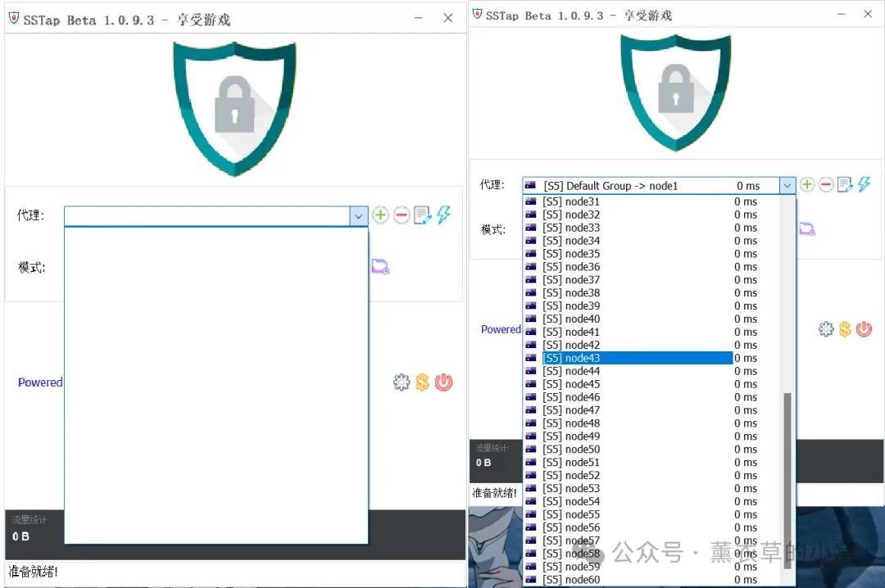Viewport: 885px width, 588px height.
Task: Click the edit proxy icon in right window
Action: [x=845, y=184]
